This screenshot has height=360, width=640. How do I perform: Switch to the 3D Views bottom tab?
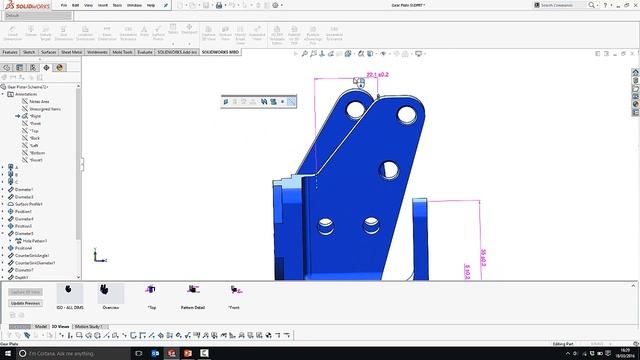coord(60,327)
